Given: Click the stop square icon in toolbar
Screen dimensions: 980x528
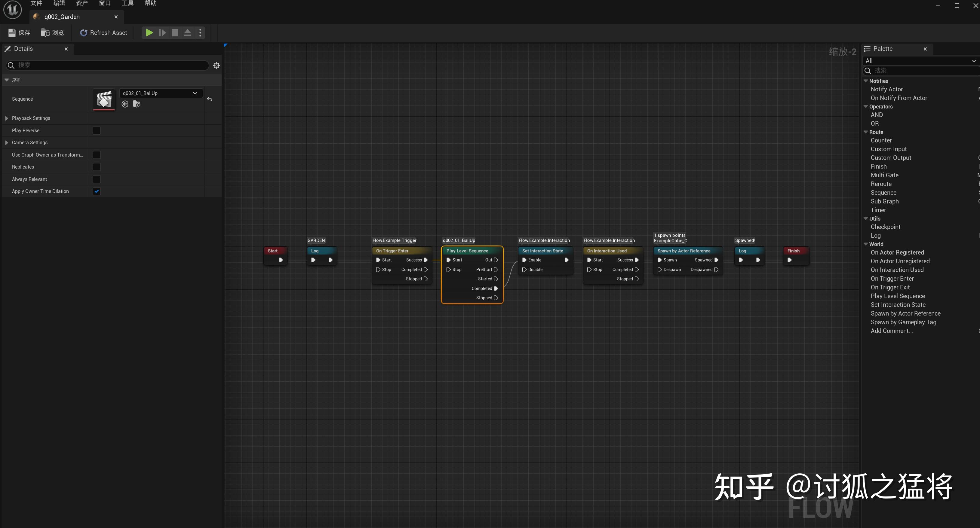Looking at the screenshot, I should pyautogui.click(x=175, y=33).
